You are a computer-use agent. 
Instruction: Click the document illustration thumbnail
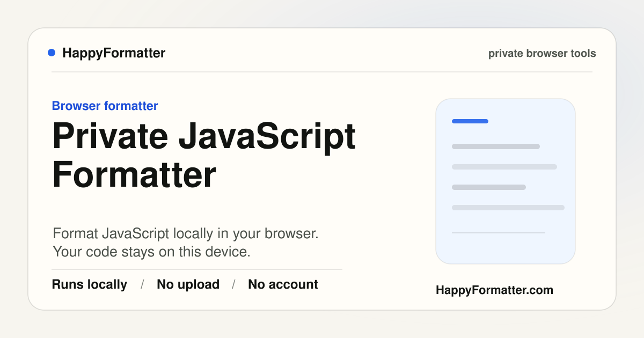[x=506, y=181]
